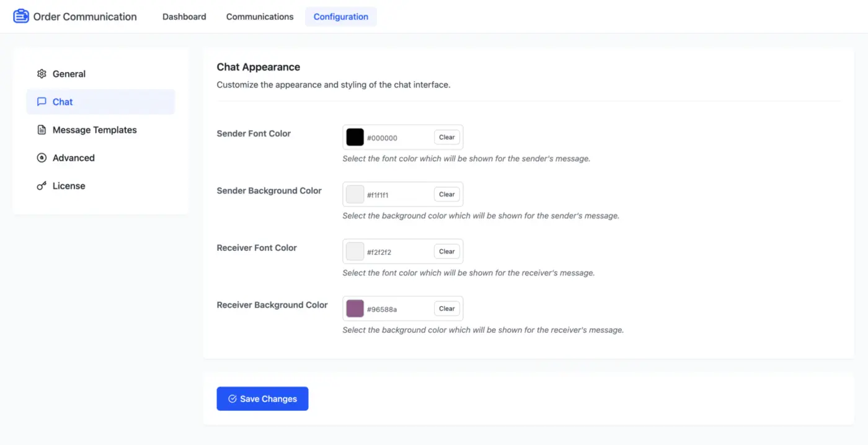Select the Advanced settings section
This screenshot has height=445, width=868.
coord(72,157)
